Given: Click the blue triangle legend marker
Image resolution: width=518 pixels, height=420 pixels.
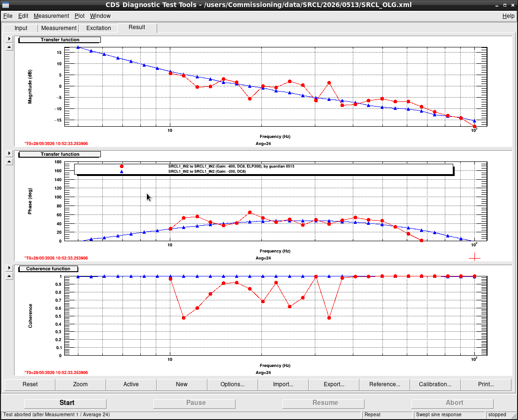Looking at the screenshot, I should (x=122, y=171).
